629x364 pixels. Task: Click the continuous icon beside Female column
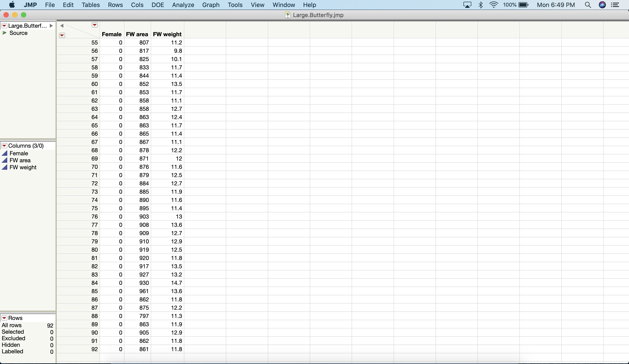[x=5, y=153]
